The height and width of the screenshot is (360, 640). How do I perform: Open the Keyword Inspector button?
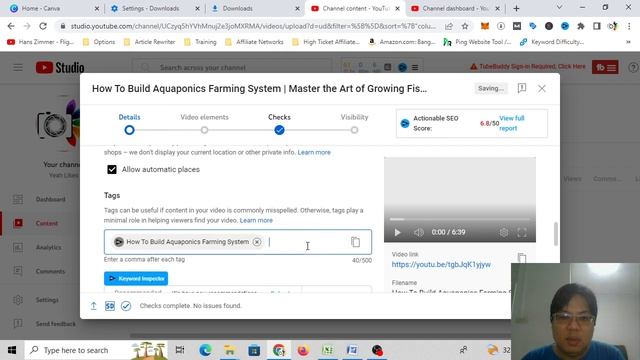(136, 278)
